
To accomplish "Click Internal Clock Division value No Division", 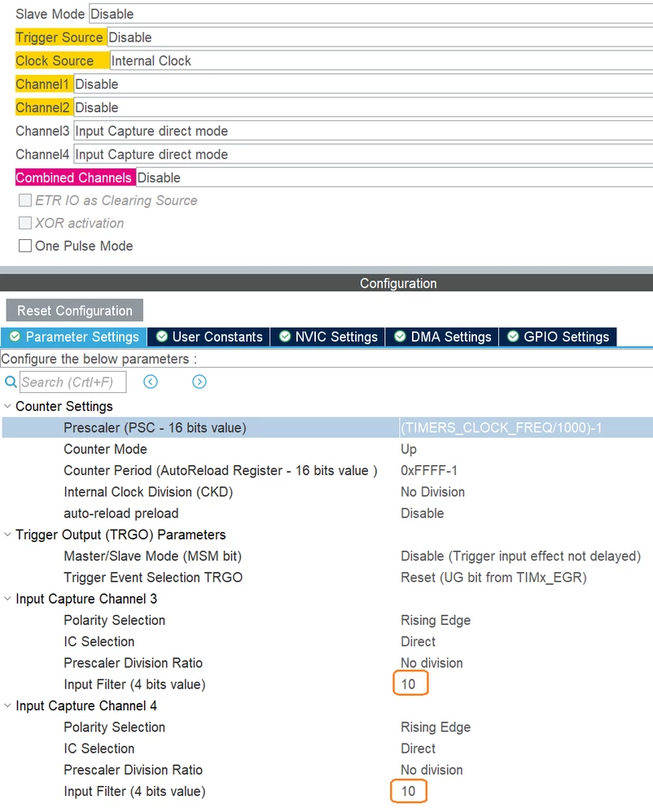I will (432, 491).
